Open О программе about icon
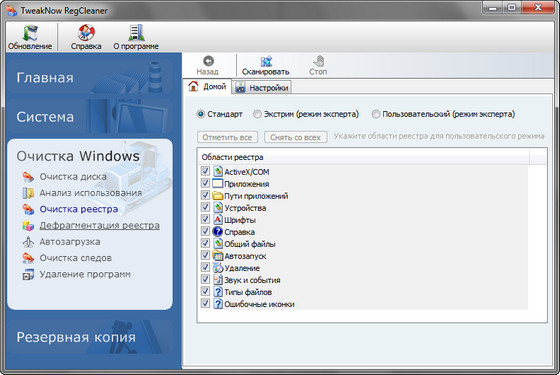 click(x=136, y=32)
